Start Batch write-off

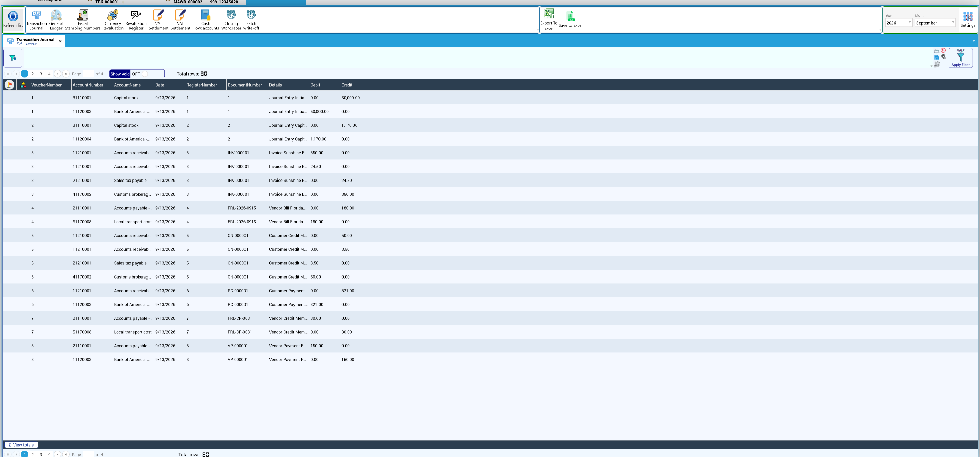tap(251, 20)
